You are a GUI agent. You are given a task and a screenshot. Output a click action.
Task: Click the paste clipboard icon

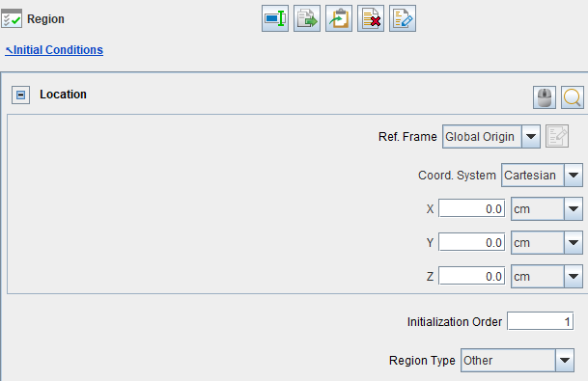coord(339,18)
